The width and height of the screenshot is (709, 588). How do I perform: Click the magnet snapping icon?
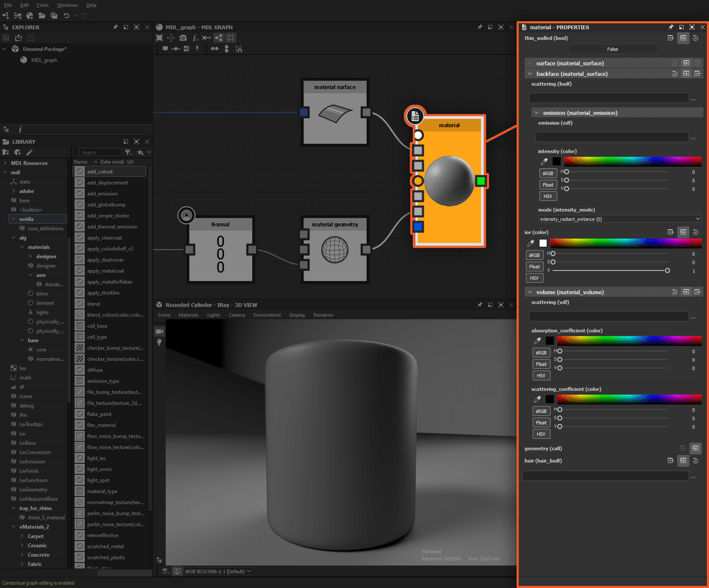(239, 48)
